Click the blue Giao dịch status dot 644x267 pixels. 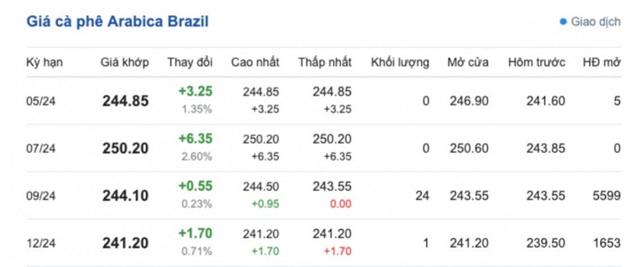(x=562, y=22)
